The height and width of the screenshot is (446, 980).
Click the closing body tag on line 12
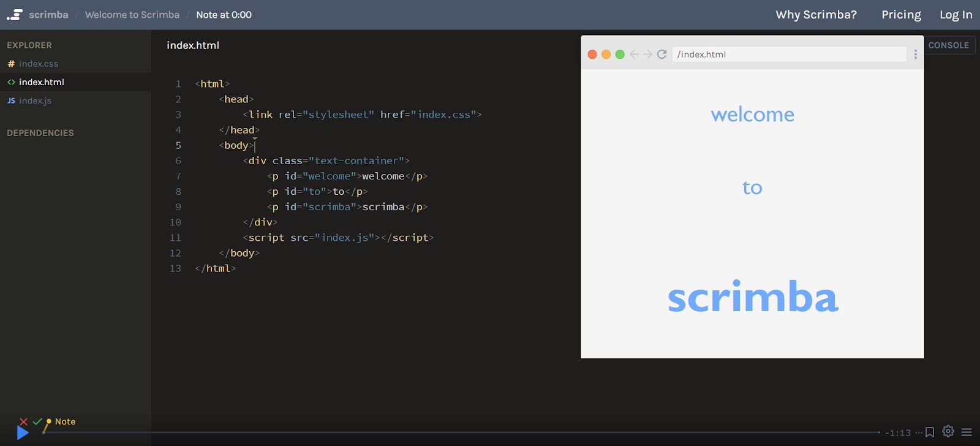coord(239,253)
